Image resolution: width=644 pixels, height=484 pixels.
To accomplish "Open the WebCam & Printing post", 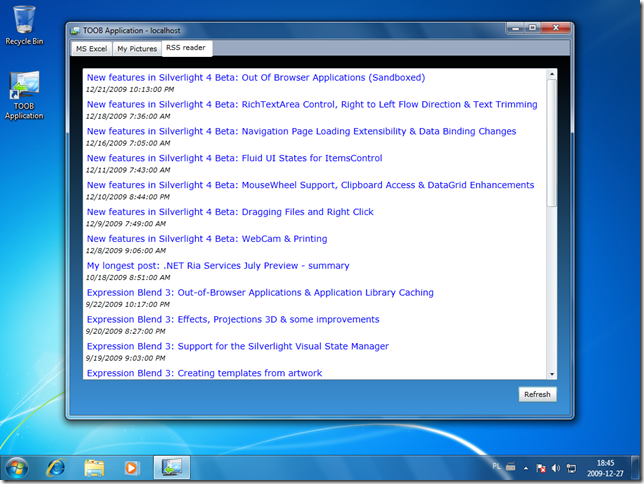I will [207, 239].
